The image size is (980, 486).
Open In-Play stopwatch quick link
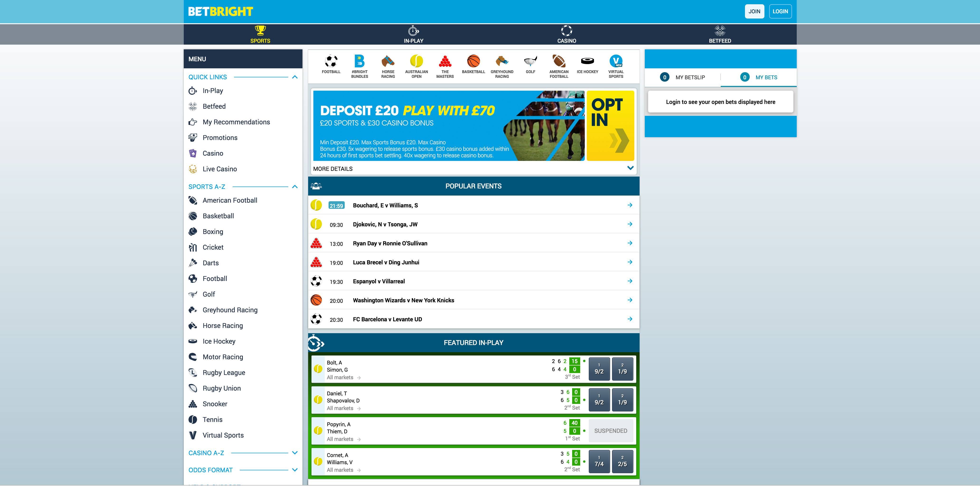pyautogui.click(x=206, y=91)
